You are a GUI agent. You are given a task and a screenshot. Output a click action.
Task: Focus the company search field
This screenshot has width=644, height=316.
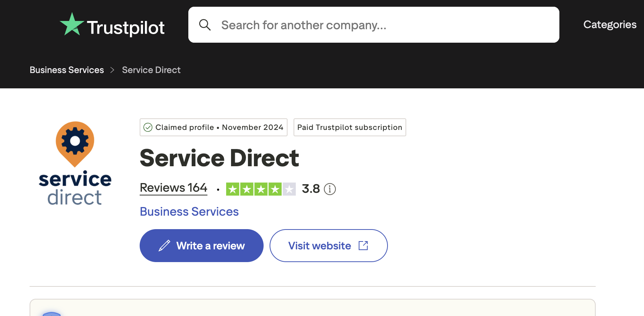click(374, 25)
